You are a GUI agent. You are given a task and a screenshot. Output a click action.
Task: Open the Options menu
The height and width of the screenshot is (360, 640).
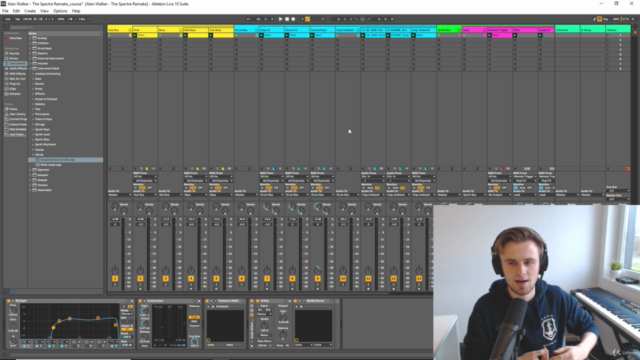click(60, 11)
